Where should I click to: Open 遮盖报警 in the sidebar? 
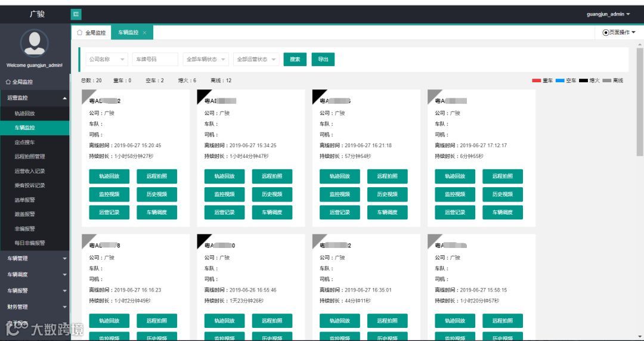pos(35,214)
